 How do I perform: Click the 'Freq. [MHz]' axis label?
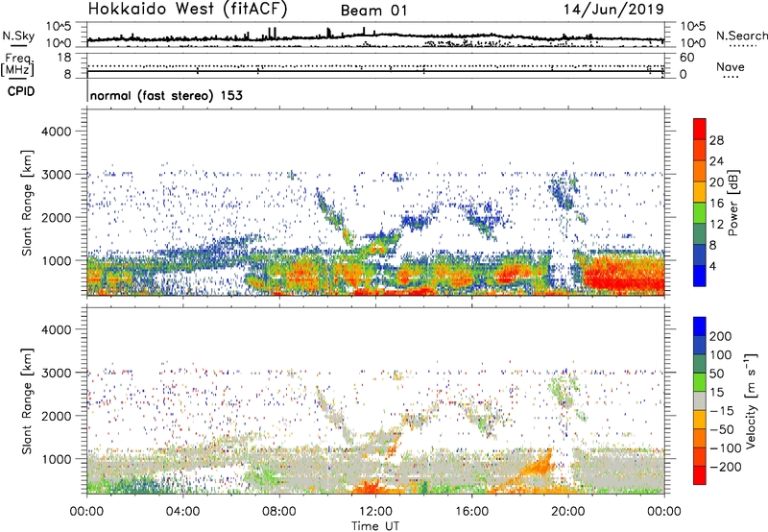coord(17,65)
